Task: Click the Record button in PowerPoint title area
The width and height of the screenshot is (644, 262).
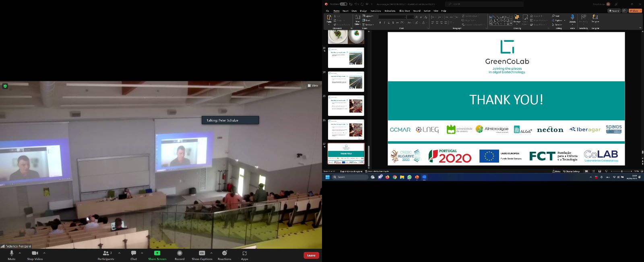Action: 614,11
